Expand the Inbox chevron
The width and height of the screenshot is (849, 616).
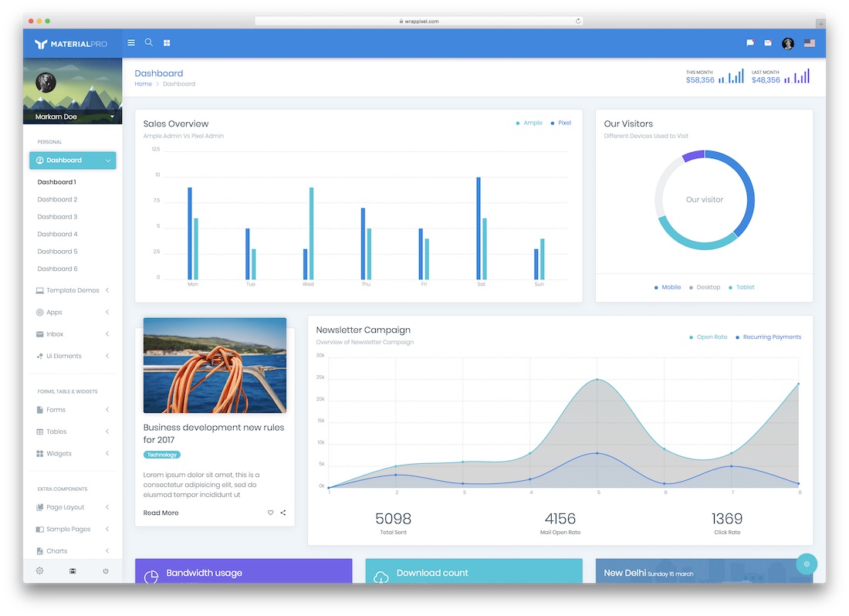click(x=107, y=334)
